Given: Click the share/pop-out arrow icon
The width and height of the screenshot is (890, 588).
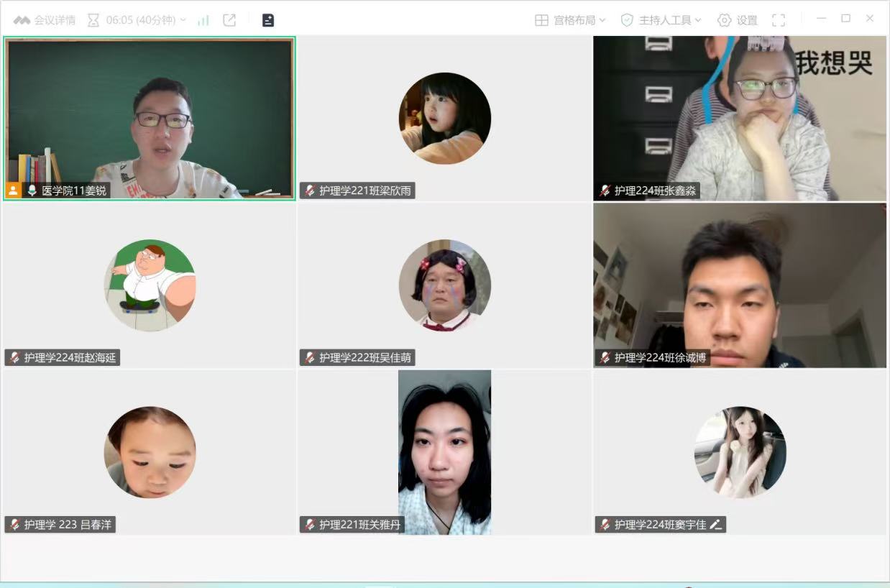Looking at the screenshot, I should pos(229,20).
